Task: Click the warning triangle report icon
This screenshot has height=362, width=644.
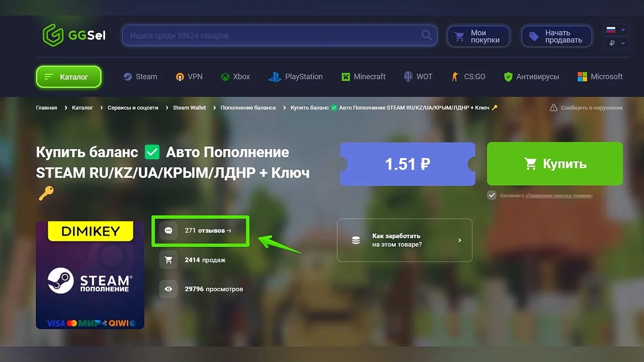Action: tap(553, 108)
